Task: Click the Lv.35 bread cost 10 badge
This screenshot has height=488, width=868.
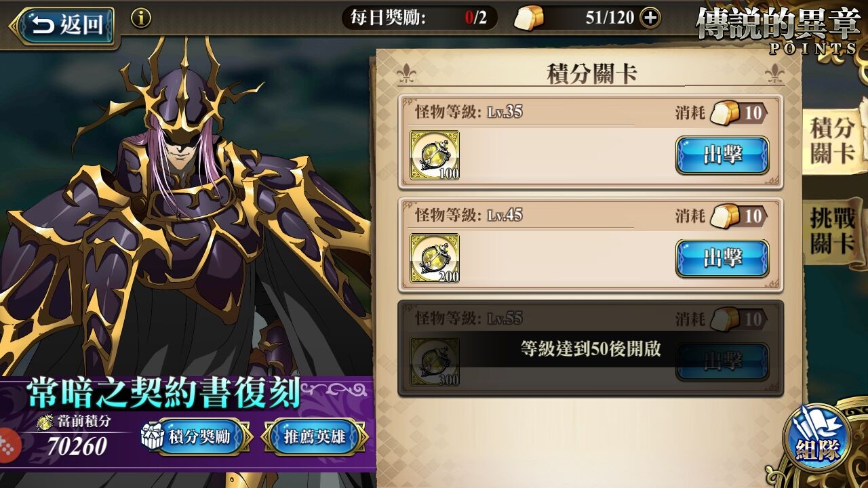Action: [x=738, y=113]
